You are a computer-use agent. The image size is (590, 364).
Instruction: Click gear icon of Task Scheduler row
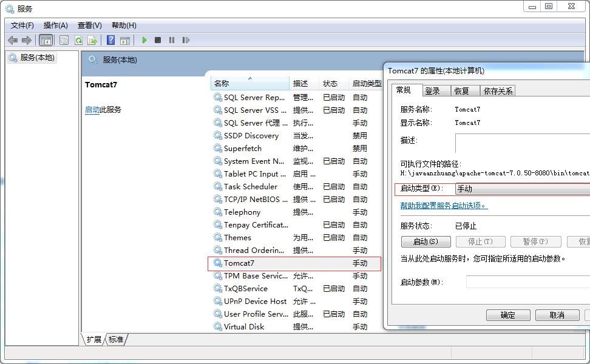tap(218, 186)
